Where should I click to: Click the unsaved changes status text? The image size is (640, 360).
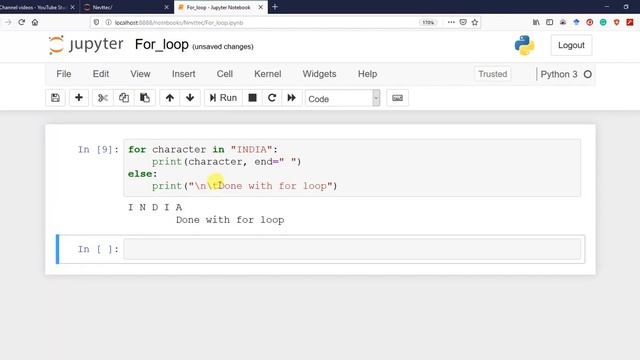223,47
